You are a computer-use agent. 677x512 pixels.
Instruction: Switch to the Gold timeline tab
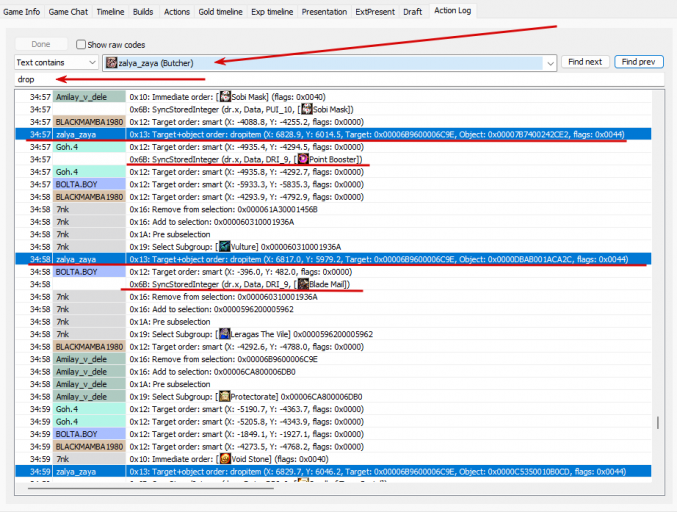click(220, 12)
